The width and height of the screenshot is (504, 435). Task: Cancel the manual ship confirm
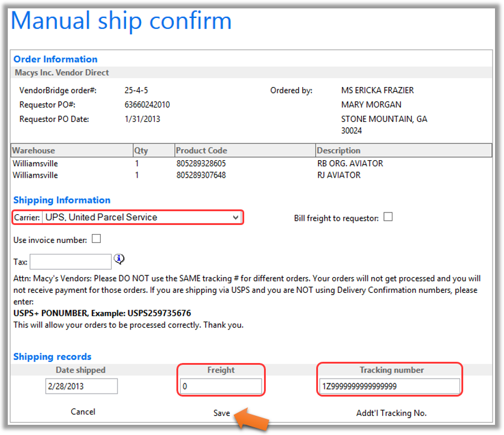83,412
